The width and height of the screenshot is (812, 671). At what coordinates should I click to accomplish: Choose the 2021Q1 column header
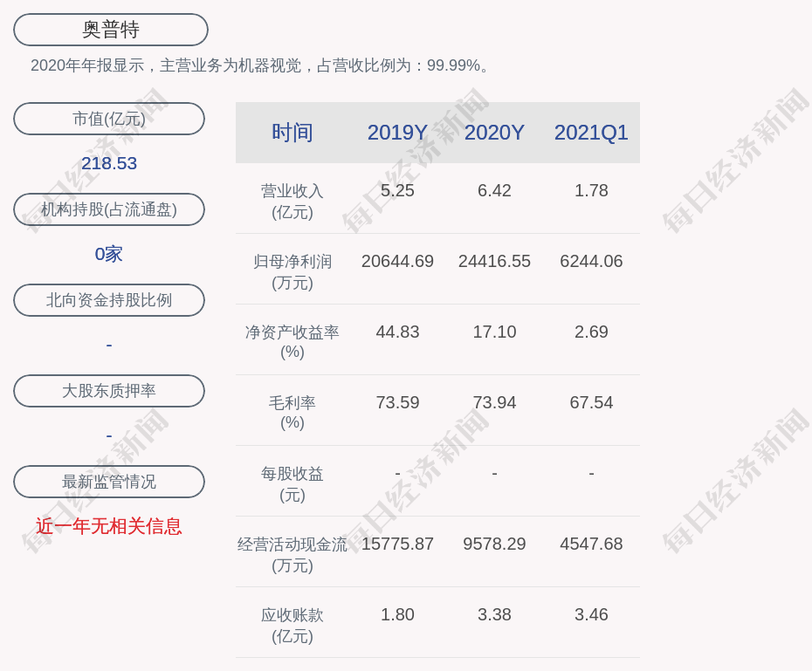[591, 133]
